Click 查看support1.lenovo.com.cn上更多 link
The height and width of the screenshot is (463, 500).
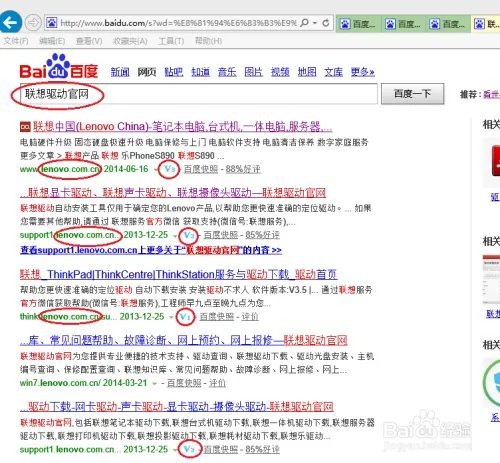pyautogui.click(x=151, y=250)
